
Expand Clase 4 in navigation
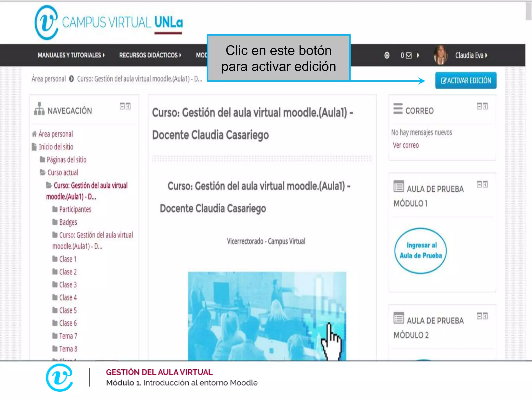pyautogui.click(x=68, y=297)
